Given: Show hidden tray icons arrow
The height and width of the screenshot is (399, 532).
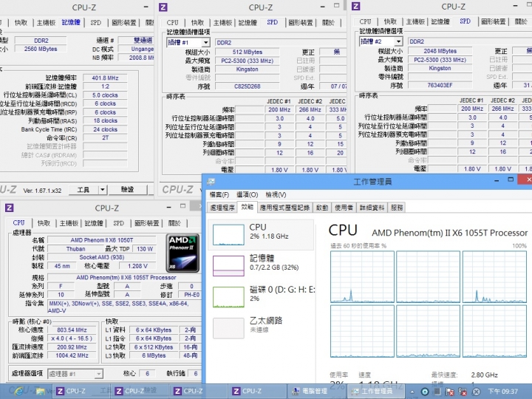Looking at the screenshot, I should pyautogui.click(x=412, y=392).
